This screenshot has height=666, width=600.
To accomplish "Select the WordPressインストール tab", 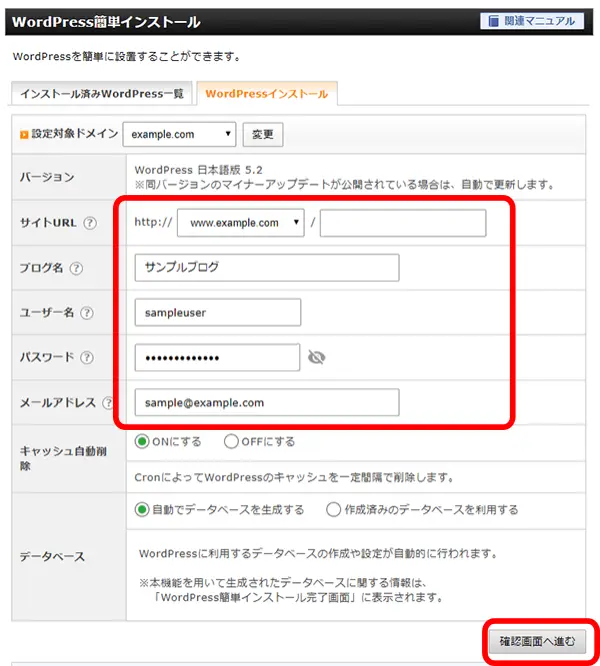I will coord(266,94).
